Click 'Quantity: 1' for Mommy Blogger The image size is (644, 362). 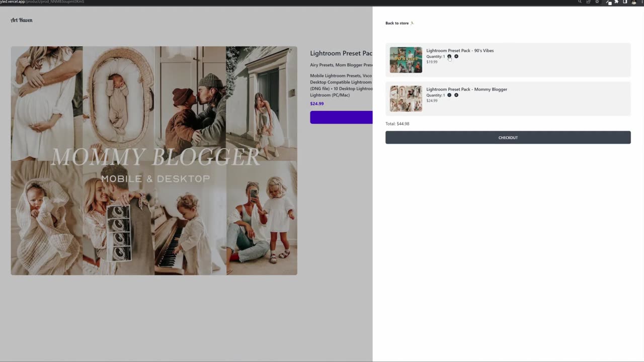436,95
